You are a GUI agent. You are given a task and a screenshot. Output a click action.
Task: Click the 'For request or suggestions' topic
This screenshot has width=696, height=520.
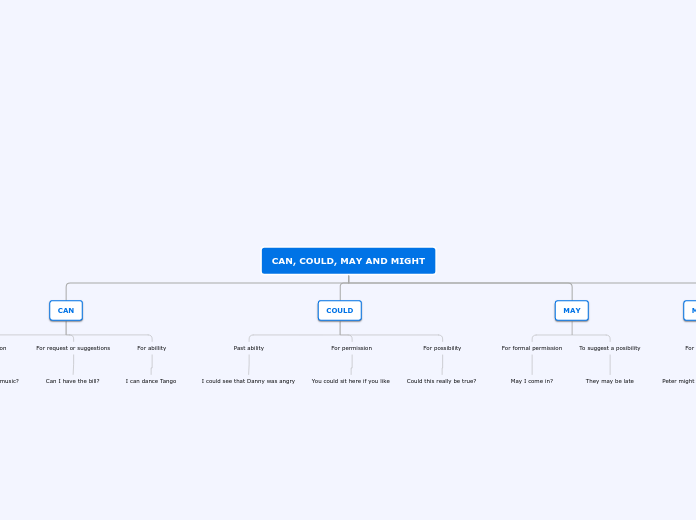point(73,348)
